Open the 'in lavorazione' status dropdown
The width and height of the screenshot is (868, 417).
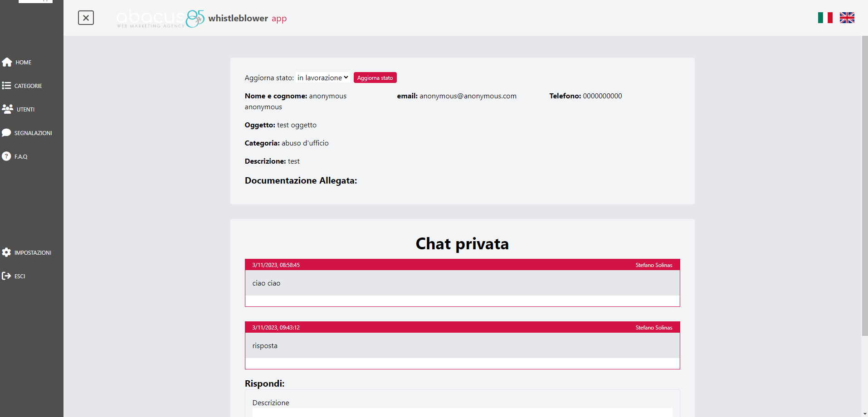coord(323,78)
